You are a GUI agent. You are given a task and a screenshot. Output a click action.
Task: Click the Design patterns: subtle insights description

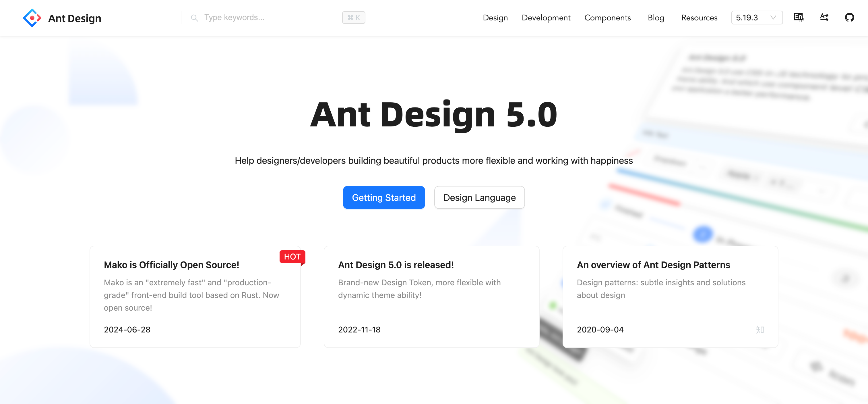(661, 289)
